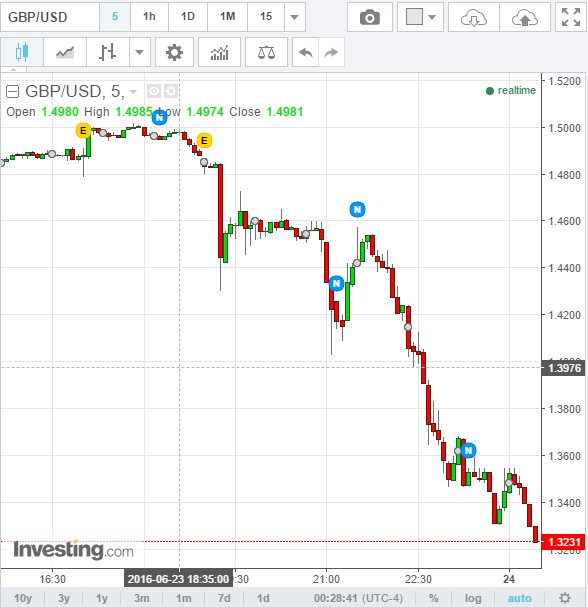Open timezone menu showing 00:28:41 (UTC-4)
The height and width of the screenshot is (607, 588).
(358, 598)
